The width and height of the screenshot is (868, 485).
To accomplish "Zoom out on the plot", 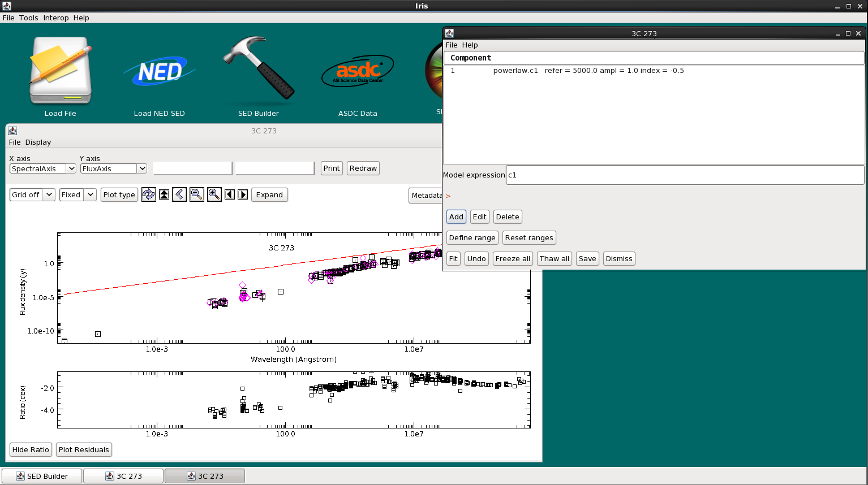I will pyautogui.click(x=197, y=194).
